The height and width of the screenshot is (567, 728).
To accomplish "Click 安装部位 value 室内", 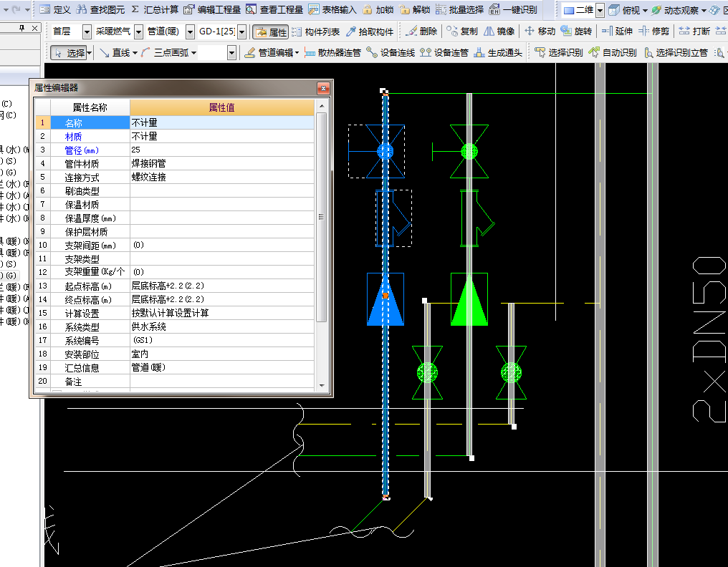I will coord(222,354).
